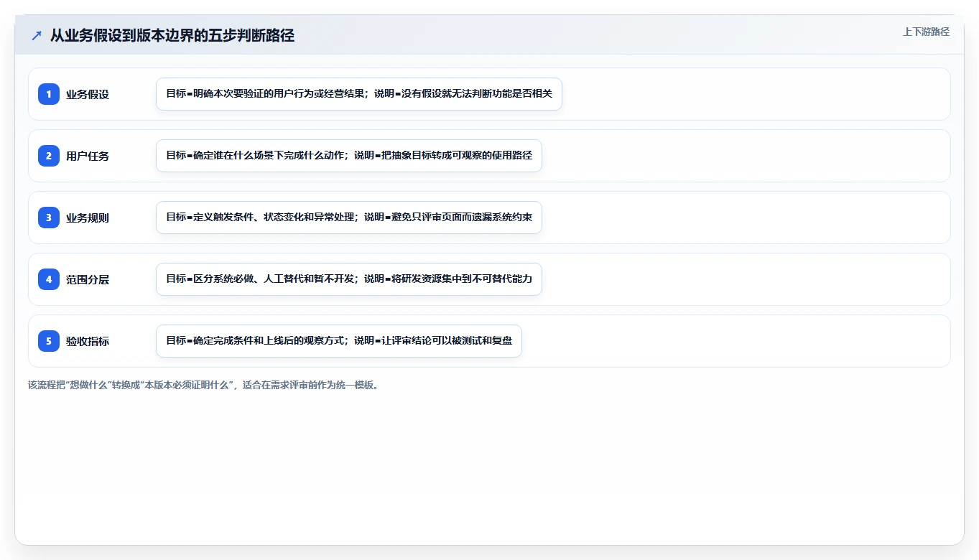Viewport: 979px width, 560px height.
Task: Click the footer note starting 该流程把
Action: coord(203,385)
